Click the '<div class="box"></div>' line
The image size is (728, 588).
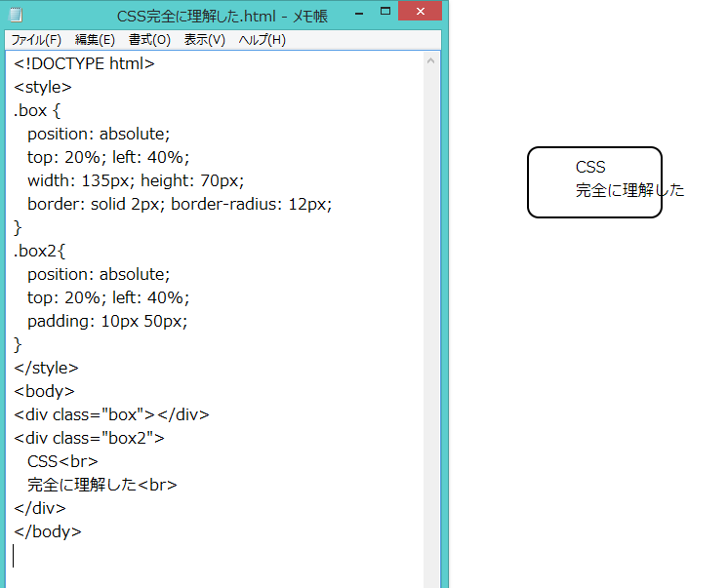111,414
